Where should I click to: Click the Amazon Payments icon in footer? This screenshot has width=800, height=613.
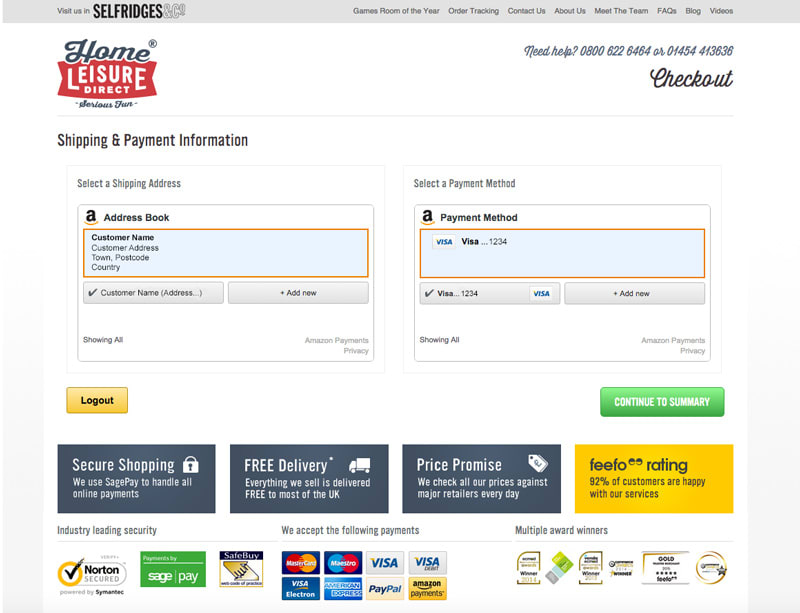click(427, 589)
